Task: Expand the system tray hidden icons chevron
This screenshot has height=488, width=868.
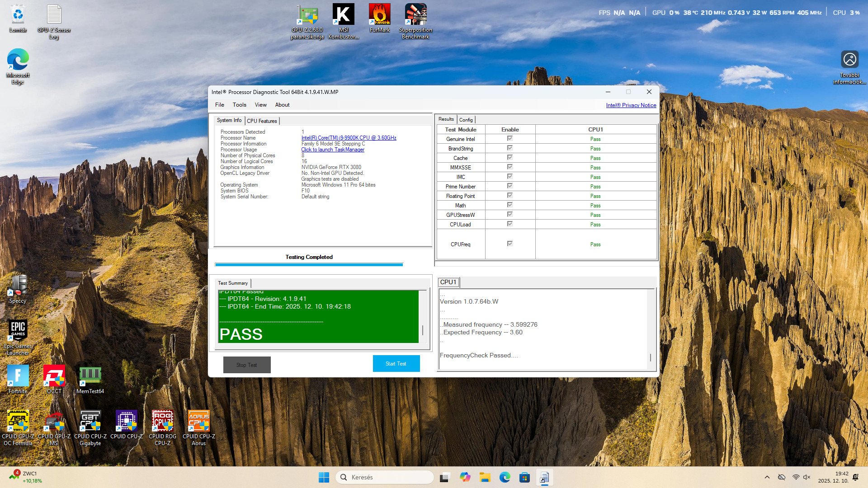Action: [x=767, y=477]
